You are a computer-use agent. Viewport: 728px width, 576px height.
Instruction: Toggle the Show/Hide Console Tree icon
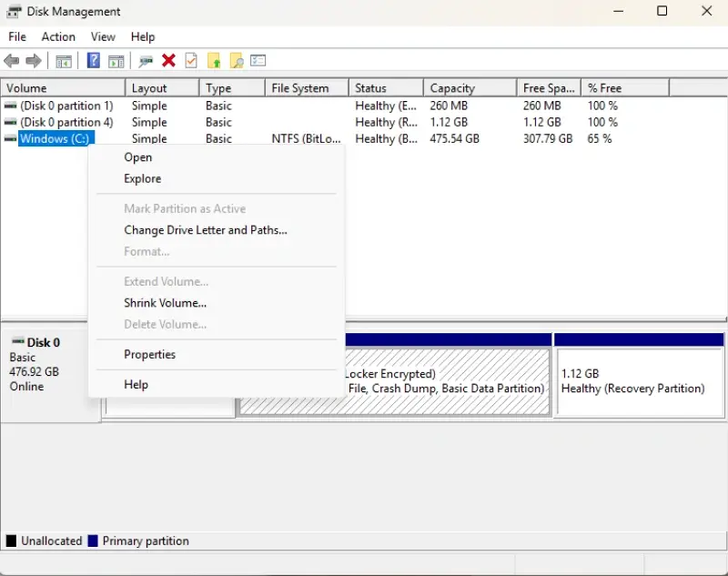[64, 61]
